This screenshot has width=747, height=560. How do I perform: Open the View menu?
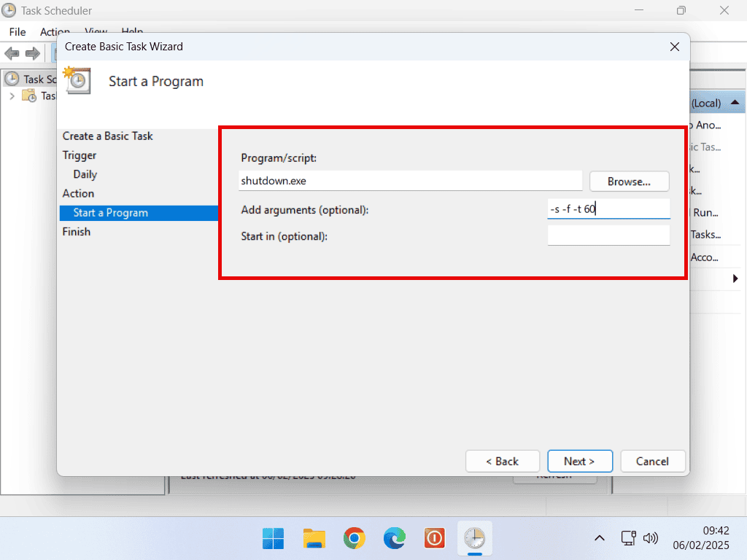(x=96, y=32)
